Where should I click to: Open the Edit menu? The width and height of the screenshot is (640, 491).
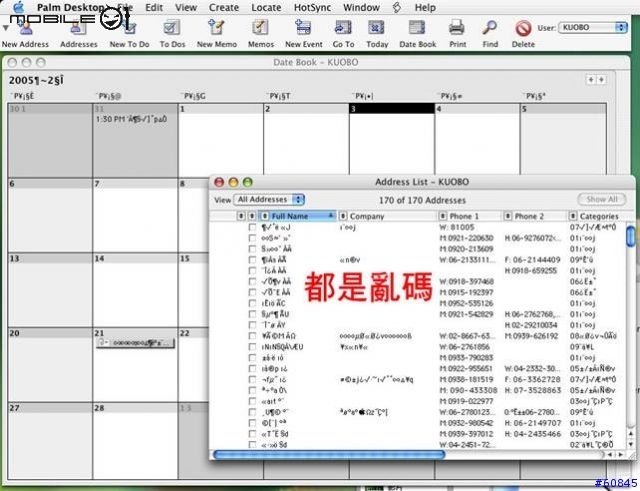(x=154, y=7)
